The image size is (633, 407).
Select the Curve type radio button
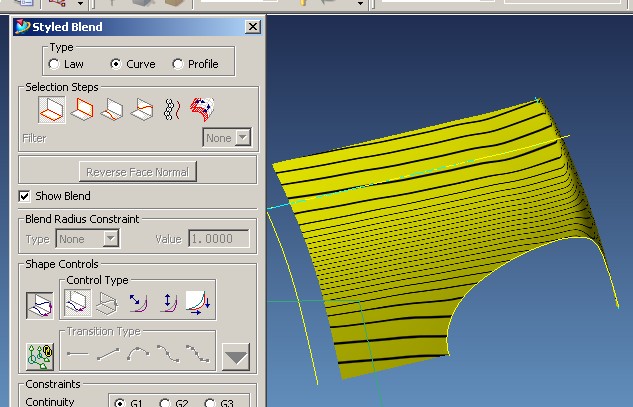tap(116, 64)
